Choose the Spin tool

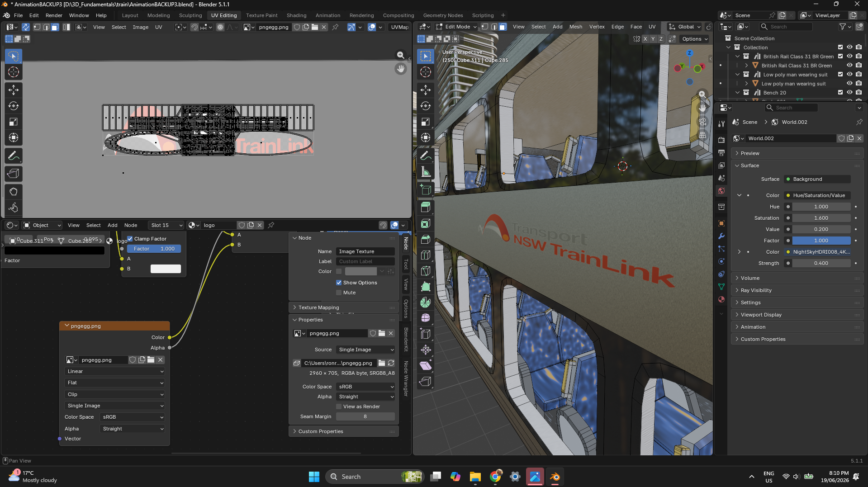[x=426, y=303]
